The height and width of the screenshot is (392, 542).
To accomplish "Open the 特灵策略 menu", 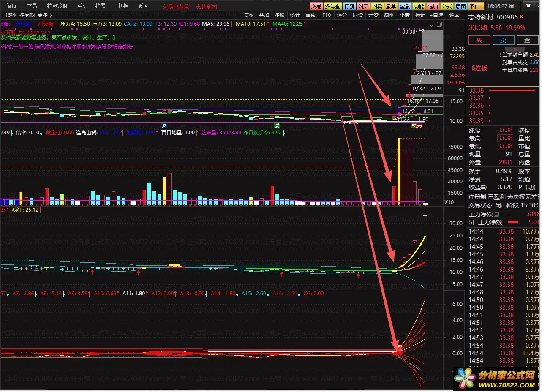I will [x=57, y=6].
